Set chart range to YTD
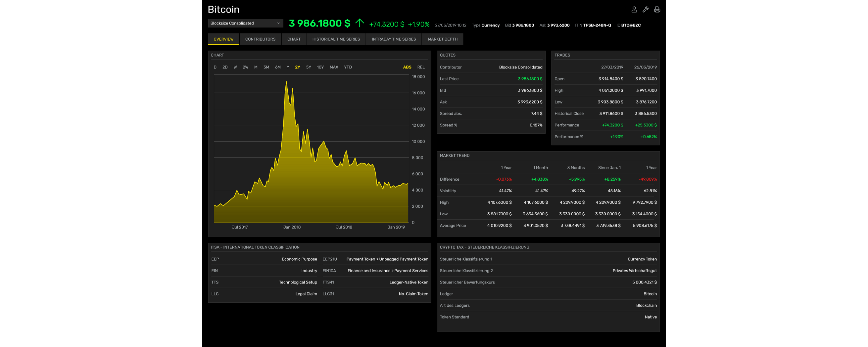This screenshot has height=347, width=868. pos(348,67)
